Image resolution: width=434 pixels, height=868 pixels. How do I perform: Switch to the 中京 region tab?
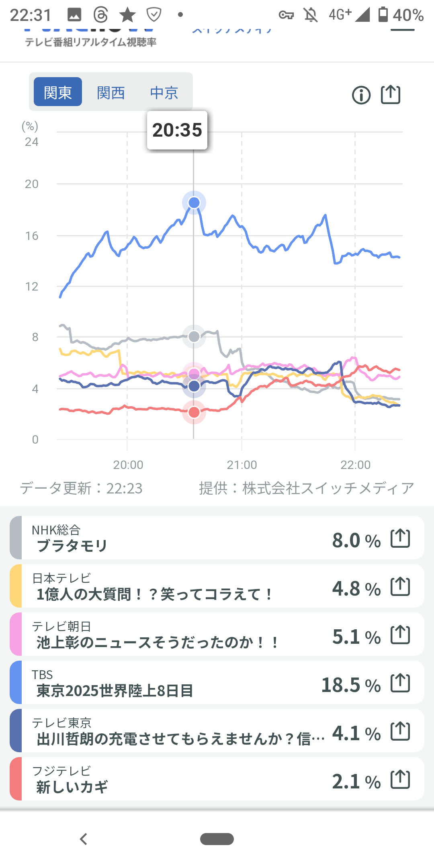point(164,92)
